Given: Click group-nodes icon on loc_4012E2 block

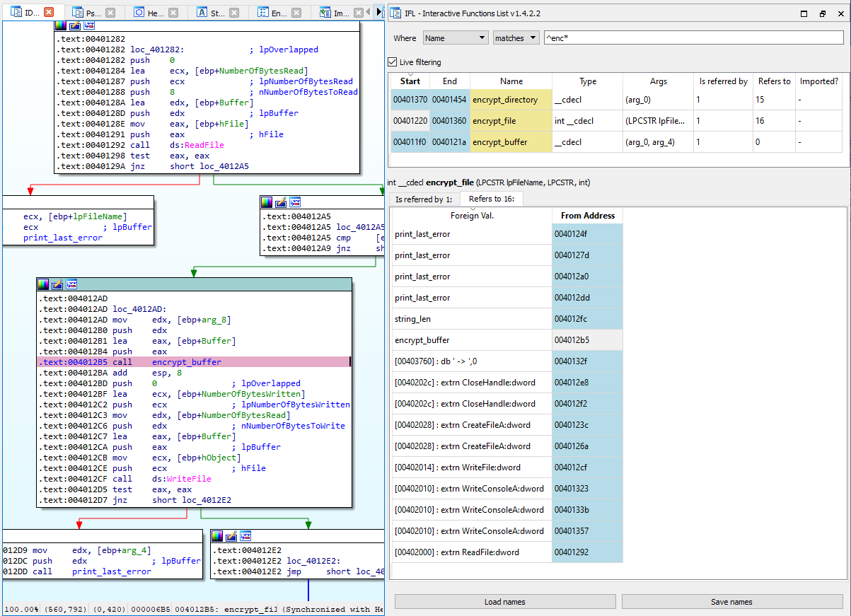Looking at the screenshot, I should [245, 536].
